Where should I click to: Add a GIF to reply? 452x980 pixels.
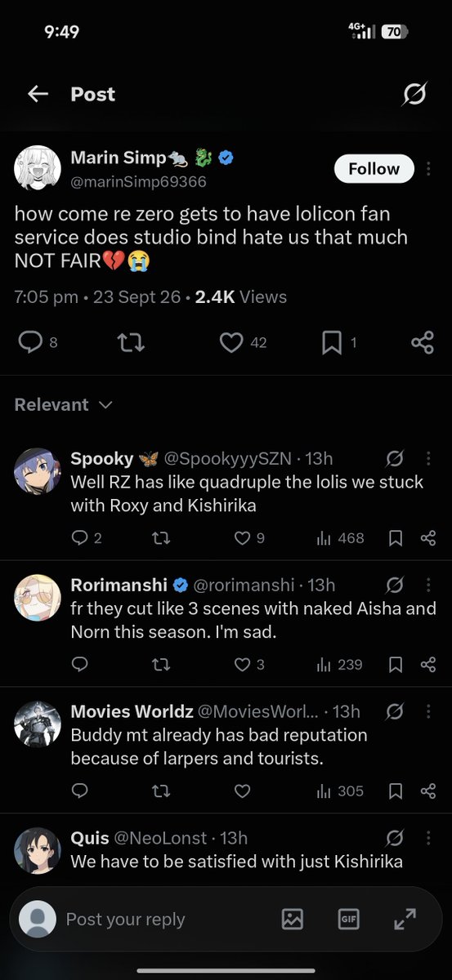click(348, 919)
